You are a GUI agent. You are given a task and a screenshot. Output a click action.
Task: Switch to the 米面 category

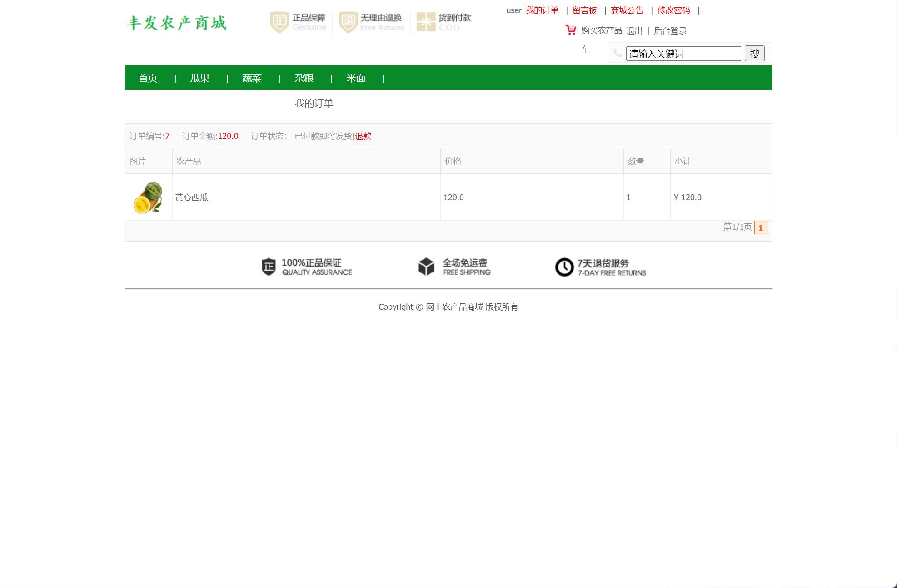[356, 78]
